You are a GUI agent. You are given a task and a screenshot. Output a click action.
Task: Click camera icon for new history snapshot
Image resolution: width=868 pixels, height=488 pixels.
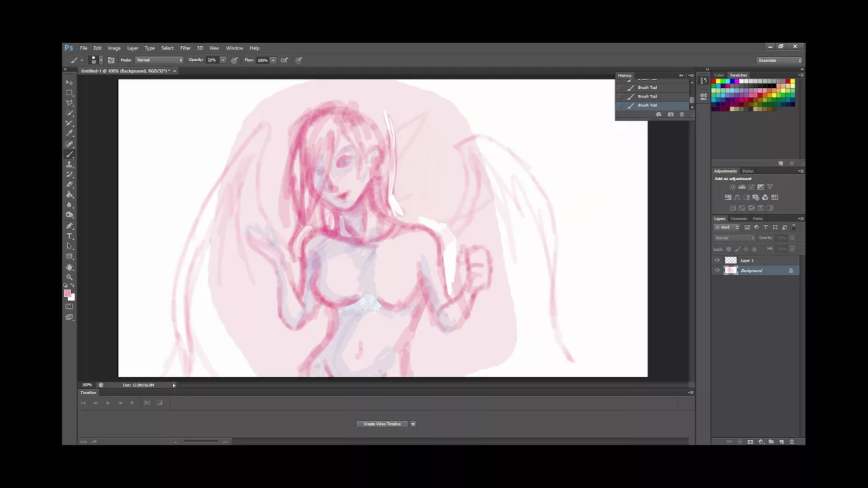click(x=671, y=115)
